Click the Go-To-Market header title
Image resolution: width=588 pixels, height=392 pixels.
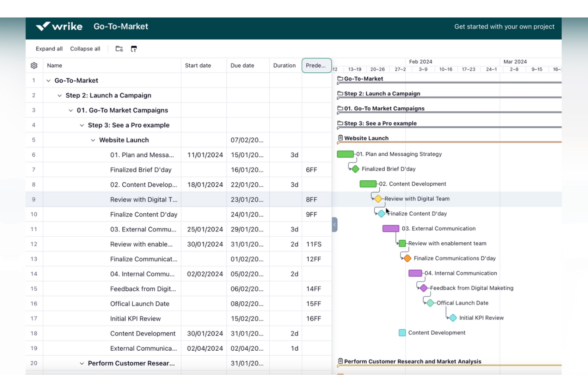tap(121, 26)
